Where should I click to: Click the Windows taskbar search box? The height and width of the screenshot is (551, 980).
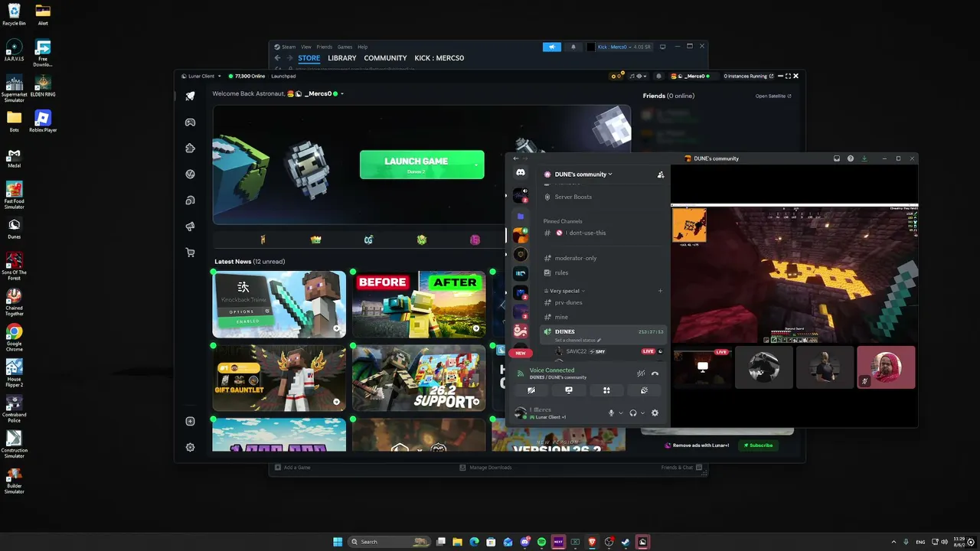point(389,542)
